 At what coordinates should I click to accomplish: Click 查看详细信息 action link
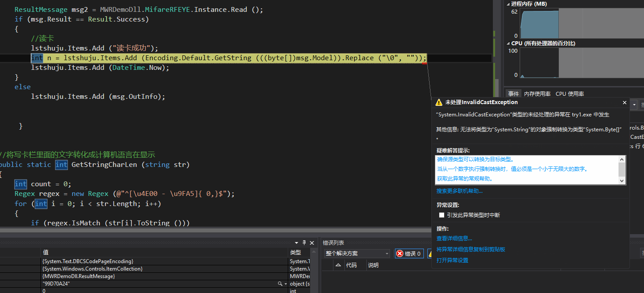tap(454, 239)
